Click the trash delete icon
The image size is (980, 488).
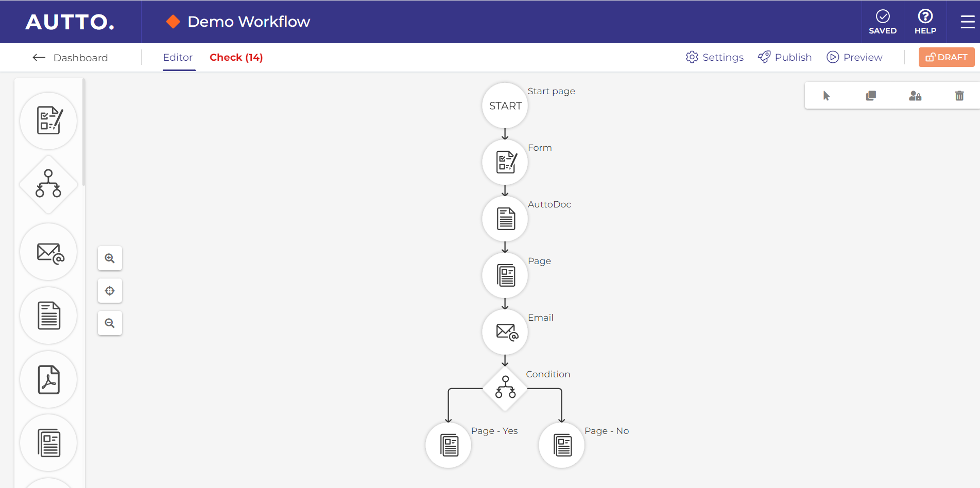[959, 96]
